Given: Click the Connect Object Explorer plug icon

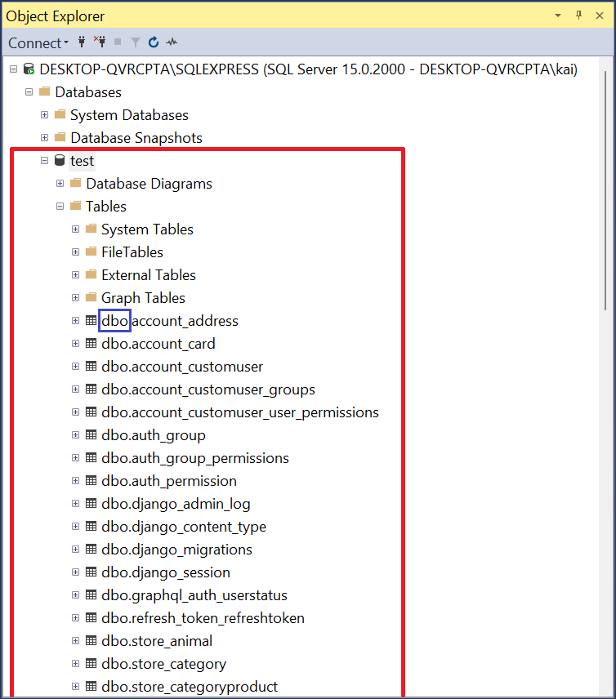Looking at the screenshot, I should [x=82, y=42].
